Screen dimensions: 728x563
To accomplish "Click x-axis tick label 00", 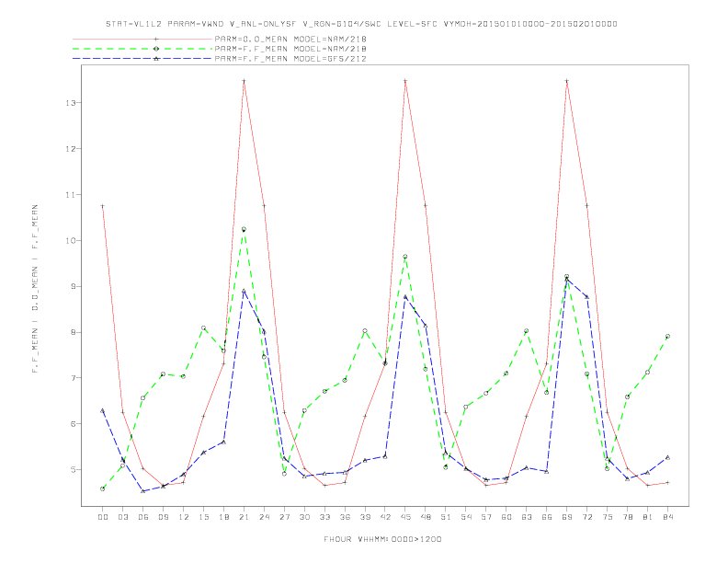I will (x=103, y=517).
